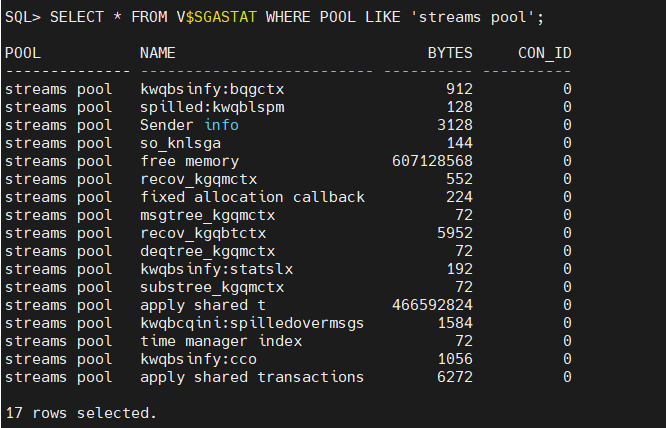Click the POOL column header
This screenshot has width=666, height=428.
click(x=22, y=53)
